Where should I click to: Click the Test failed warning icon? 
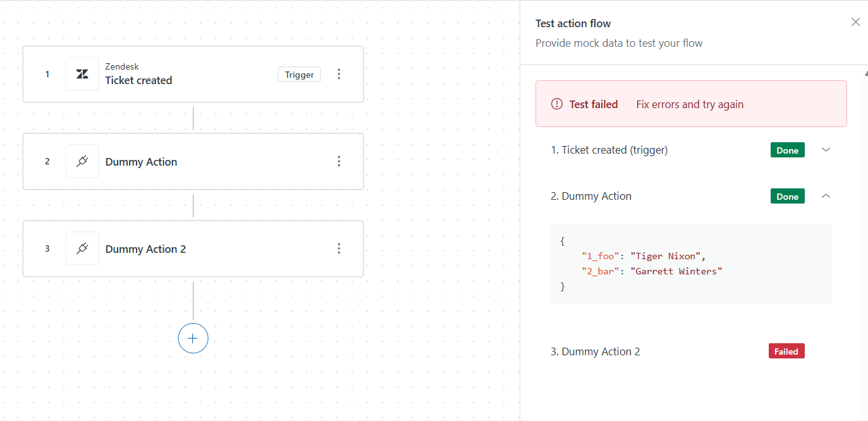[x=556, y=104]
